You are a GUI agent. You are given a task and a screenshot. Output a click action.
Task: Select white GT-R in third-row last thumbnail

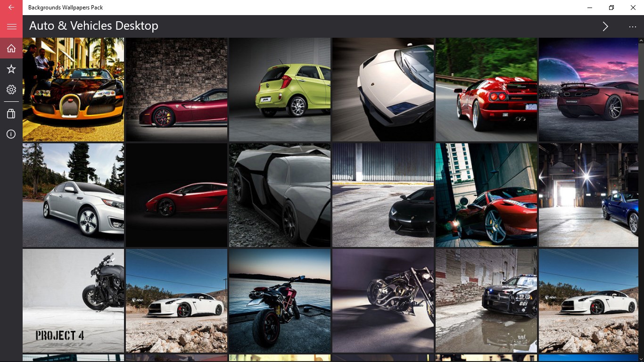pyautogui.click(x=589, y=301)
